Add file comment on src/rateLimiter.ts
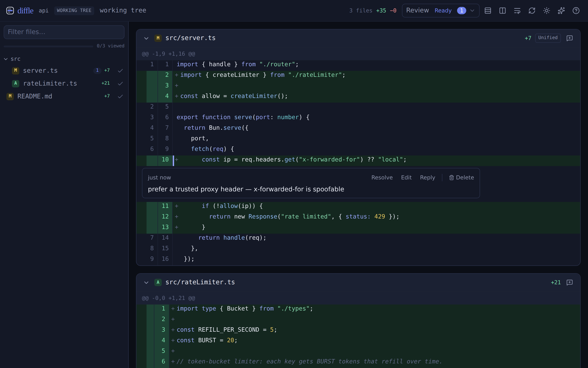588x368 pixels. click(570, 282)
